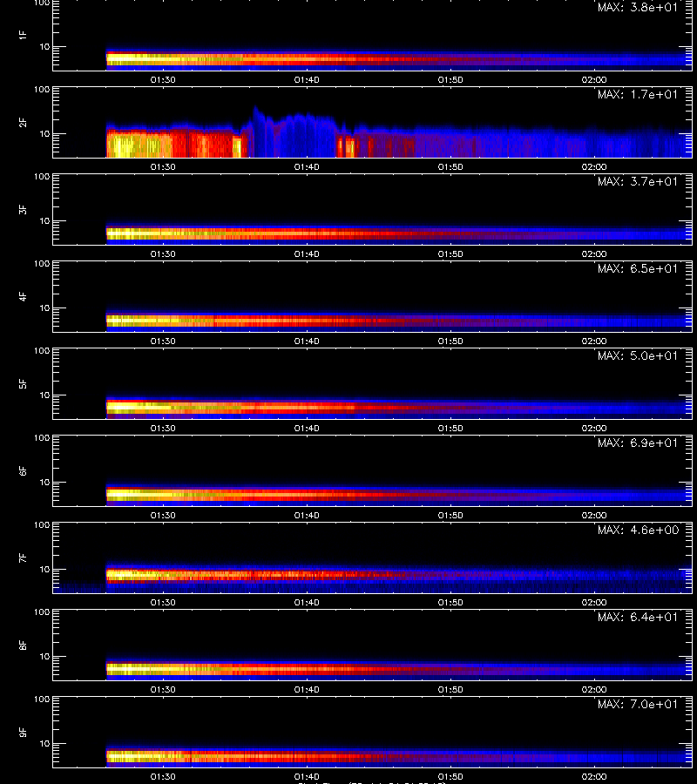Select the MAX: 6.5e+01 annotation
This screenshot has width=697, height=784.
coord(638,268)
